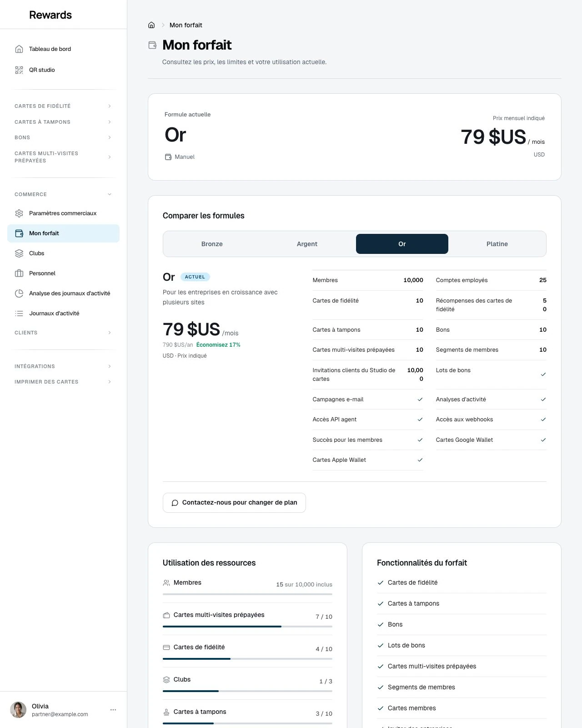Screen dimensions: 582x728
Task: Click the 'Économisez 17%' text
Action: (218, 345)
